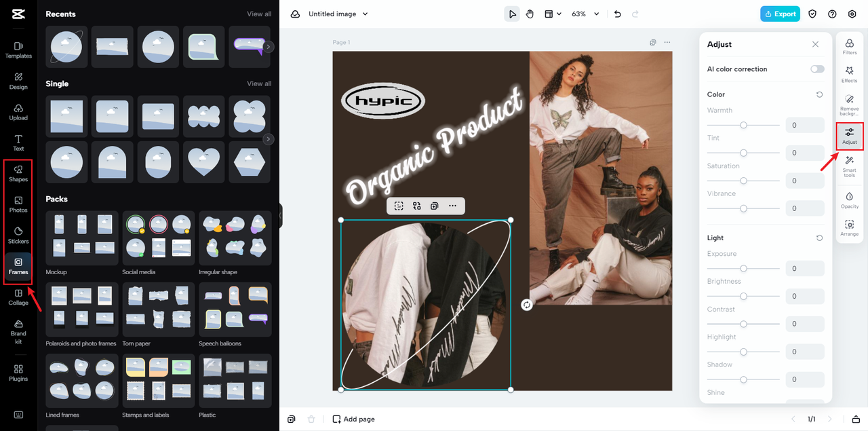Click the Saturation slider handle
This screenshot has height=431, width=868.
(743, 181)
